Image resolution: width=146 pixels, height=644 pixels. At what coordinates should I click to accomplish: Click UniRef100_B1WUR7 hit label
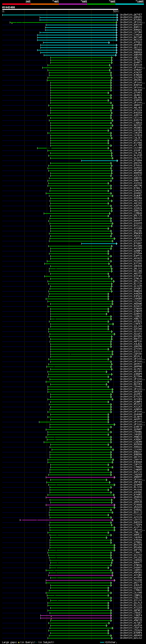(x=131, y=196)
